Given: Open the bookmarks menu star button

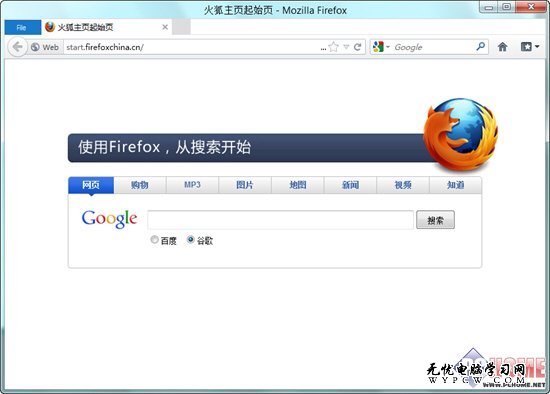Looking at the screenshot, I should pos(526,47).
